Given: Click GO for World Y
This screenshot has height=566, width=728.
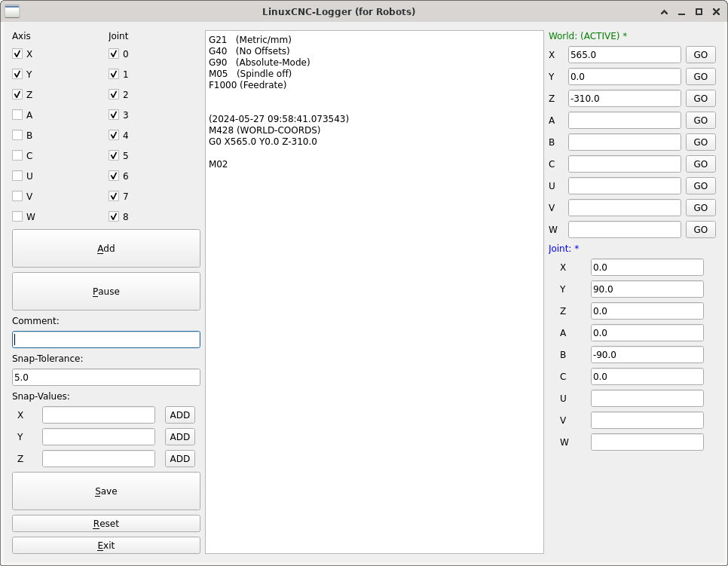Looking at the screenshot, I should 701,77.
